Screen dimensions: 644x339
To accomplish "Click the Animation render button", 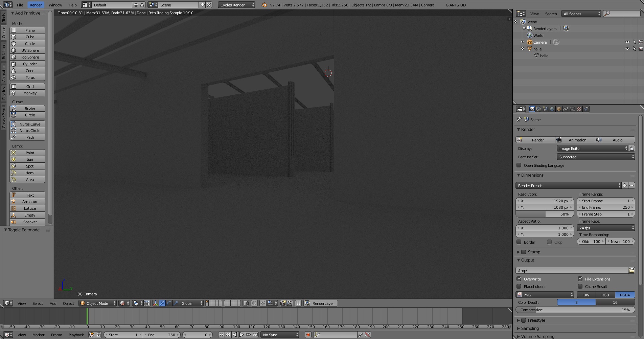I will point(575,140).
